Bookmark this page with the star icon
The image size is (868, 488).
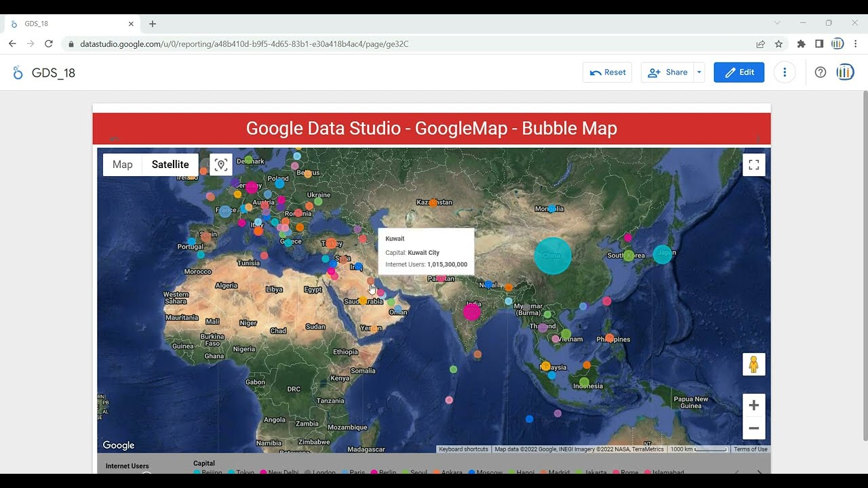778,43
